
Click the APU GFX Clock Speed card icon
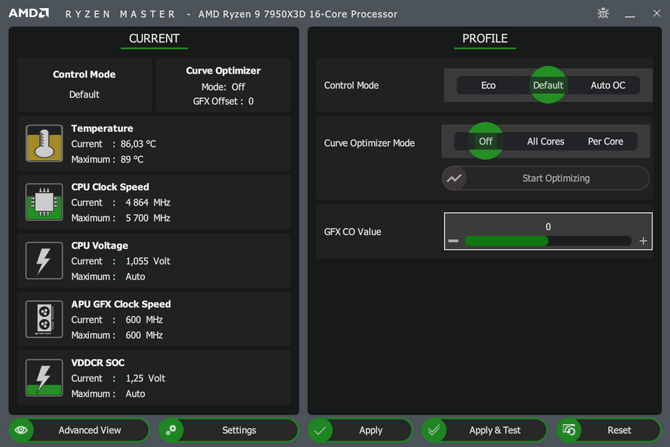(x=44, y=319)
